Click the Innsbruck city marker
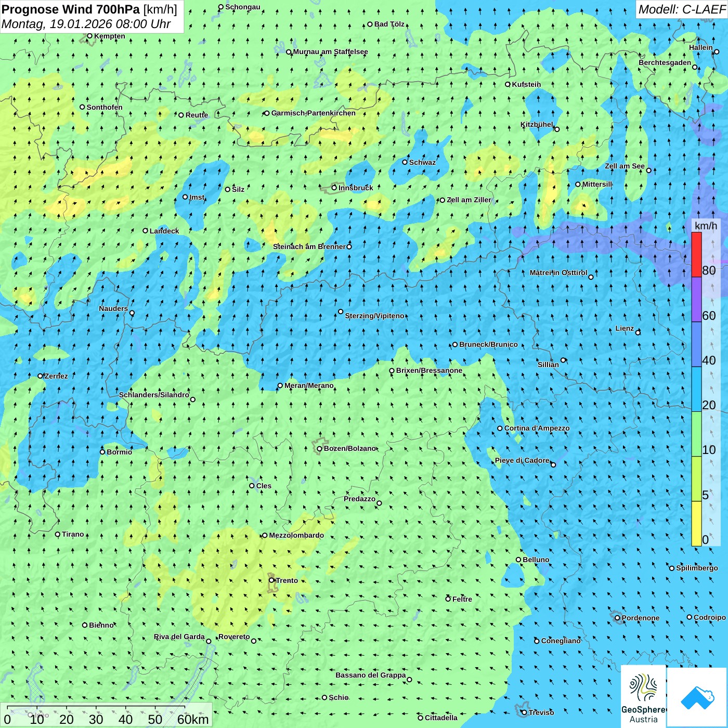This screenshot has width=728, height=728. 334,188
